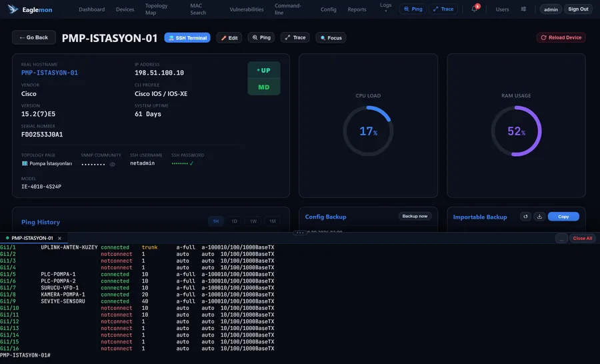Edit the device PMP-ISTASYON-01
The image size is (600, 364).
tap(229, 37)
